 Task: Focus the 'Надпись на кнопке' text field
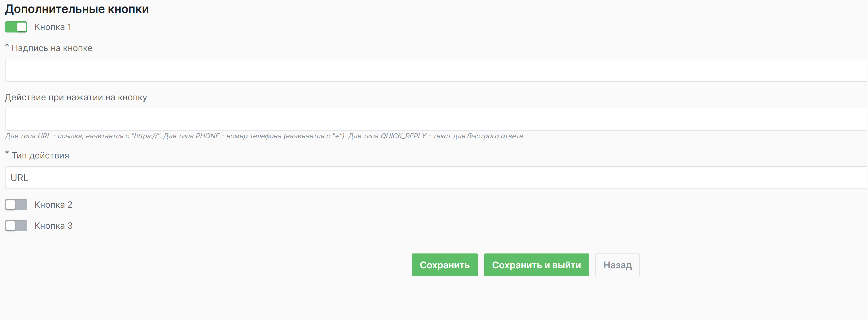click(x=435, y=70)
